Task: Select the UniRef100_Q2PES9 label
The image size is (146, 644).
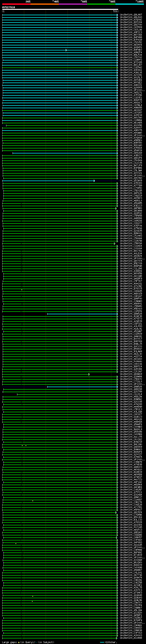Action: point(131,115)
